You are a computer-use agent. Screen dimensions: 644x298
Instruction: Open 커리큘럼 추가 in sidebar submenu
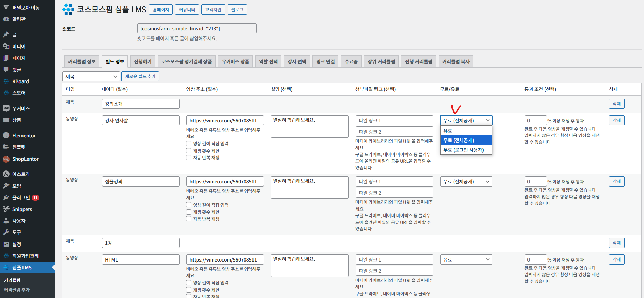point(17,289)
